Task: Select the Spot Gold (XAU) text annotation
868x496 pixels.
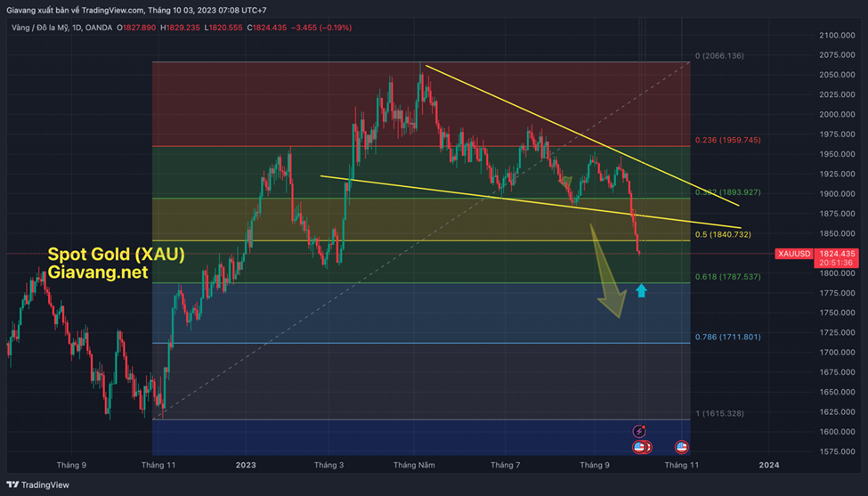Action: [x=116, y=255]
